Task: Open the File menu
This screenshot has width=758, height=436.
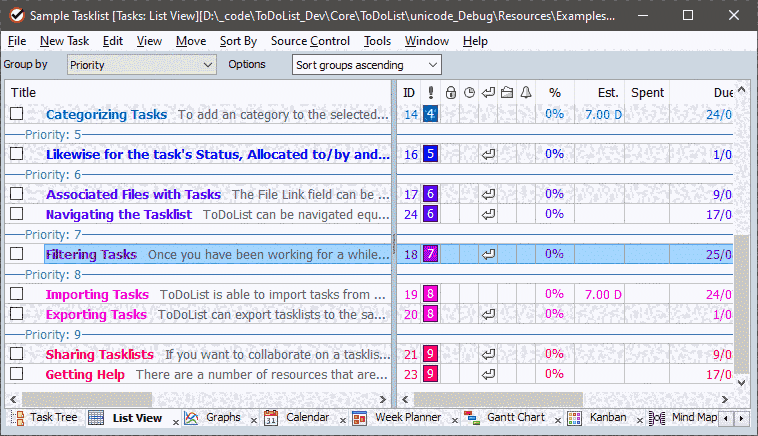Action: coord(17,41)
